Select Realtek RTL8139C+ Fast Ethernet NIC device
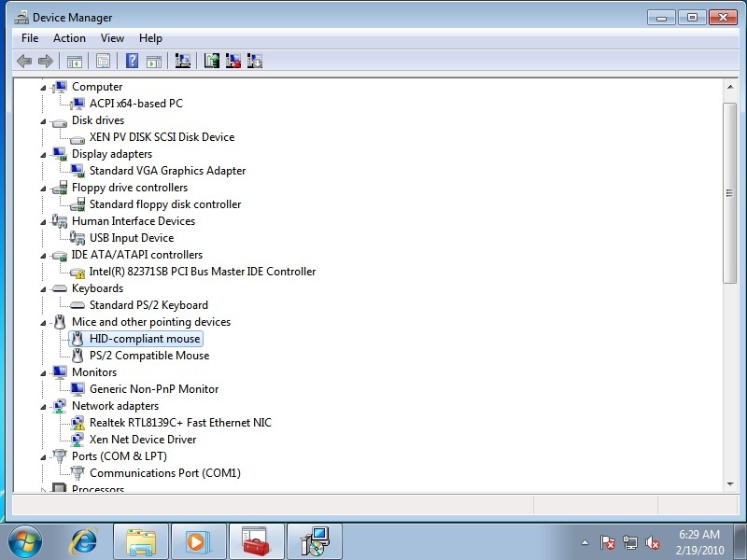This screenshot has height=560, width=747. 180,423
